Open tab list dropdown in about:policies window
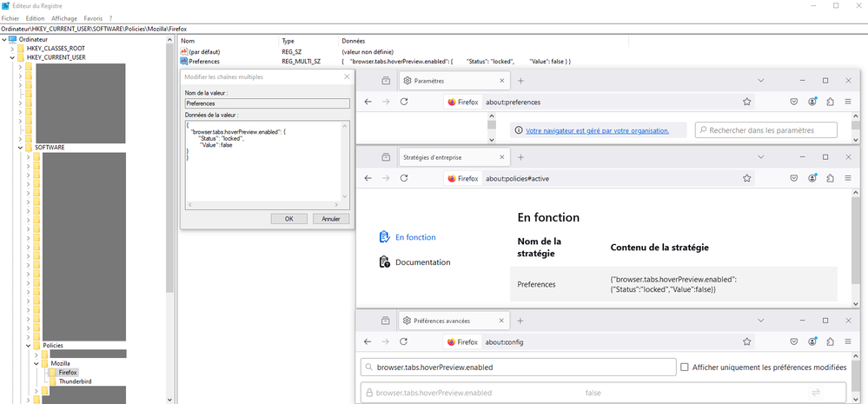The width and height of the screenshot is (868, 404). click(760, 157)
